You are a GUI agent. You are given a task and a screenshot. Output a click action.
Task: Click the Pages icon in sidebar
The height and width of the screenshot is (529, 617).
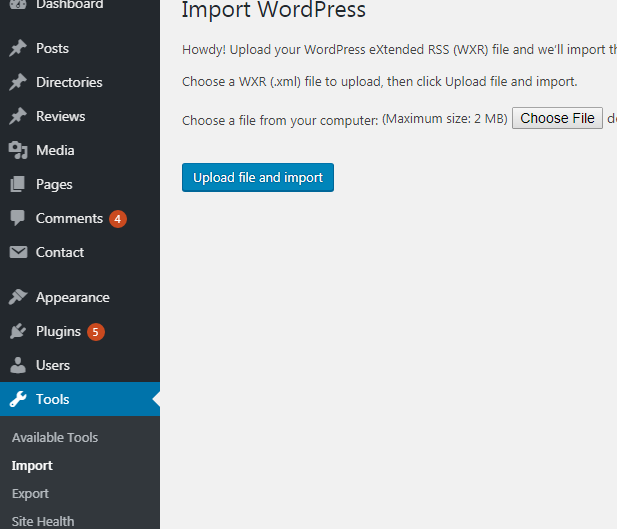pyautogui.click(x=18, y=184)
